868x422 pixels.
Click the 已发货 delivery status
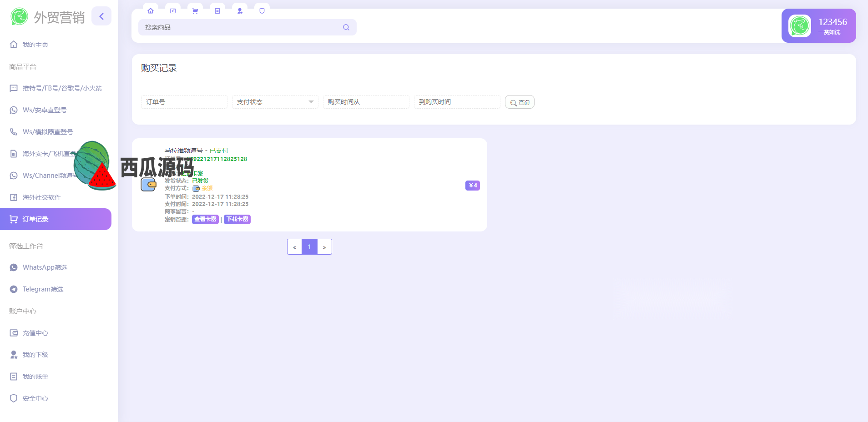[200, 181]
